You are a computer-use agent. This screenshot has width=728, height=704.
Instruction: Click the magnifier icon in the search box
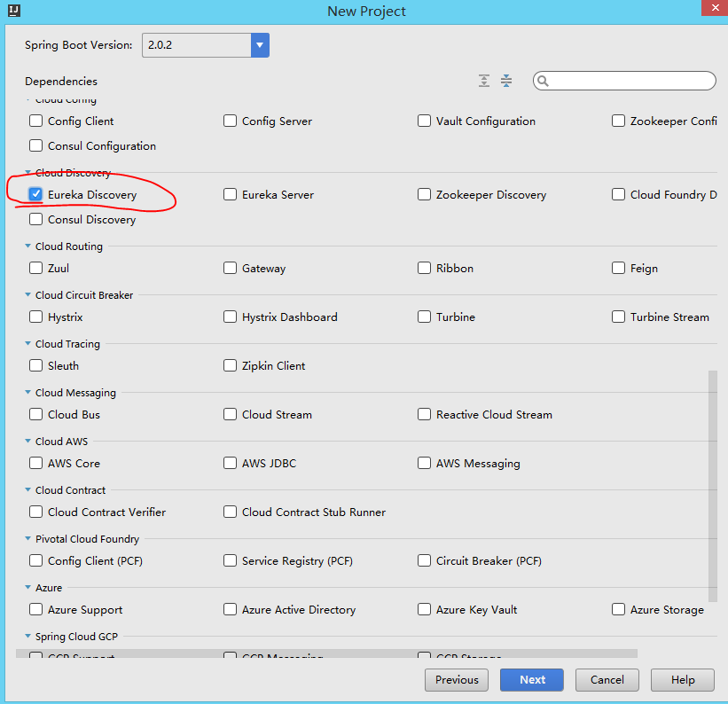tap(543, 82)
